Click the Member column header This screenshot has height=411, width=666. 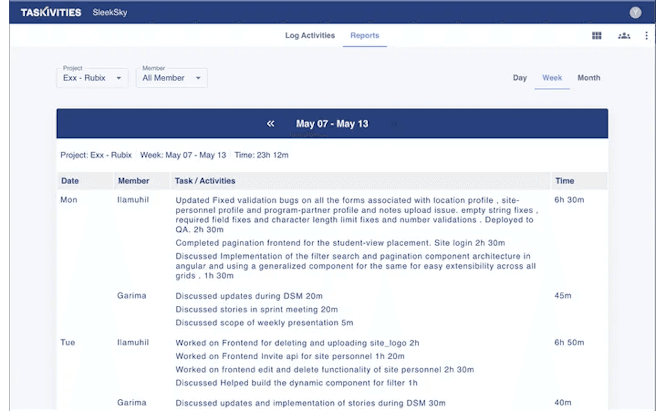click(x=133, y=181)
